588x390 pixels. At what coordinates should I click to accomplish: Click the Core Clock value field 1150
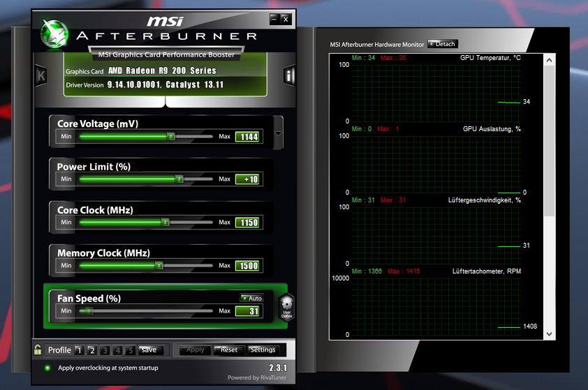click(247, 223)
